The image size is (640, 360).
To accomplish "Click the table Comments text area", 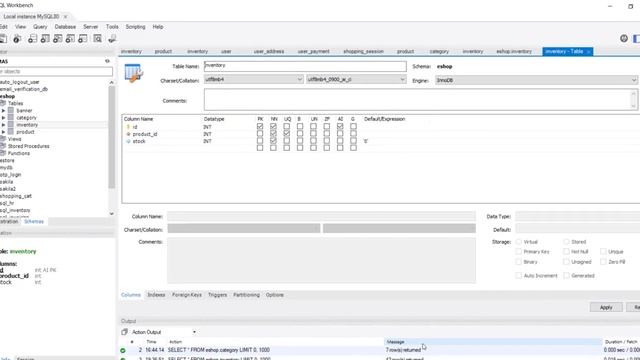I will (x=417, y=100).
